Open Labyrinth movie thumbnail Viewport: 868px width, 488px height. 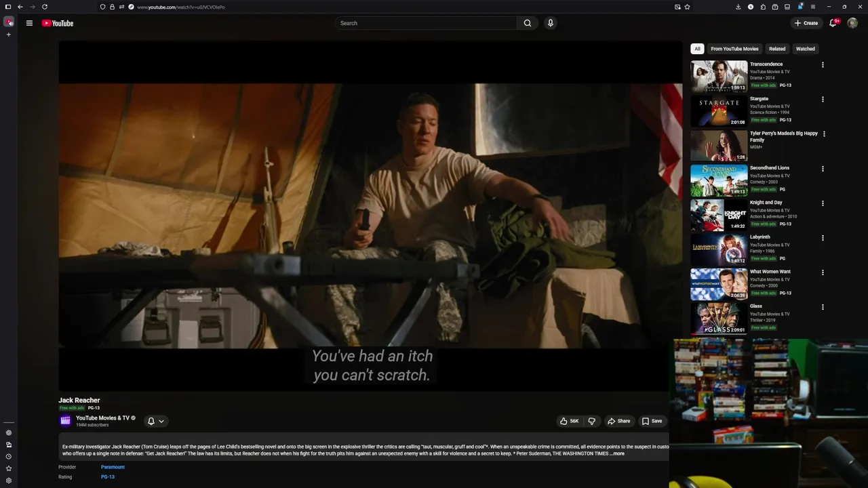[719, 249]
